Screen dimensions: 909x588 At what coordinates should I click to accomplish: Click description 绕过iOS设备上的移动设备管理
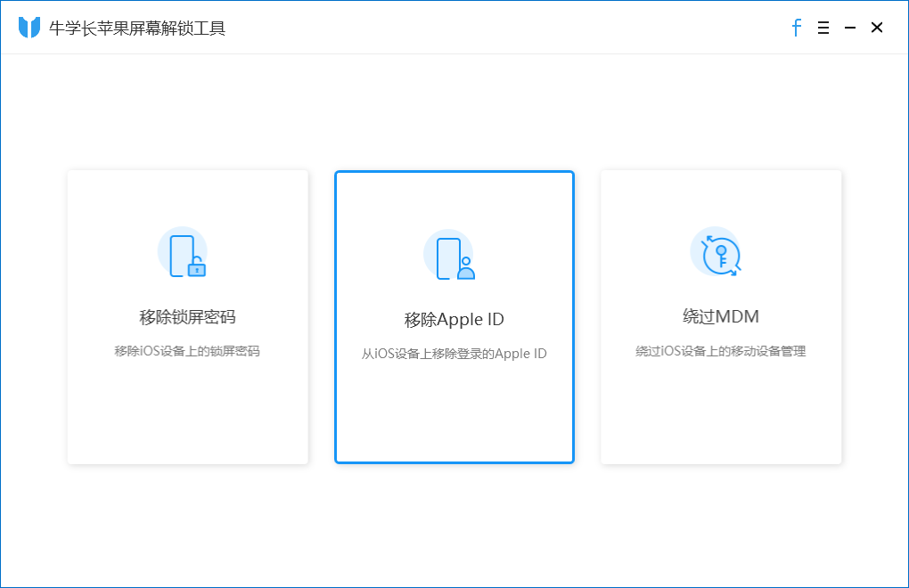(721, 351)
